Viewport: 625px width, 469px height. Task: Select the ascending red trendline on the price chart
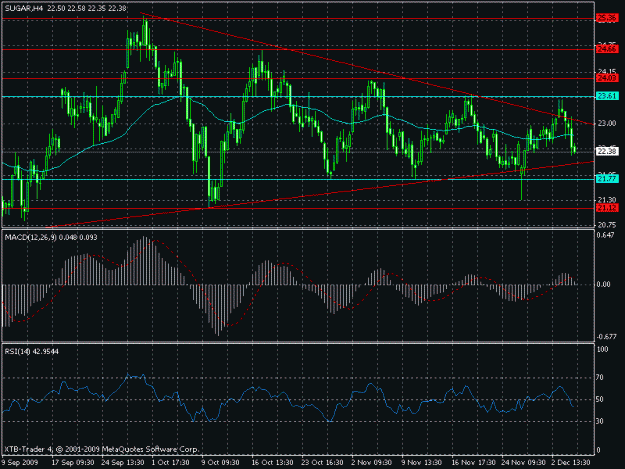(x=319, y=194)
